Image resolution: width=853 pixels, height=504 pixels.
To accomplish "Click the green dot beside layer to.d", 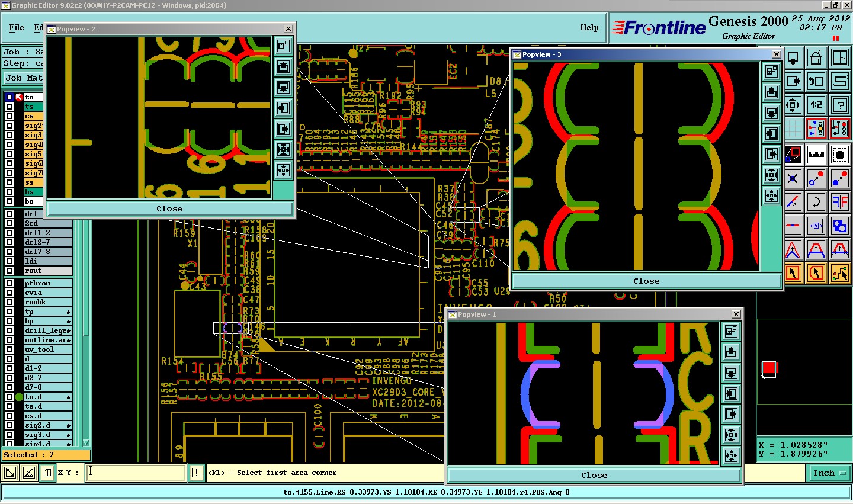I will (19, 397).
